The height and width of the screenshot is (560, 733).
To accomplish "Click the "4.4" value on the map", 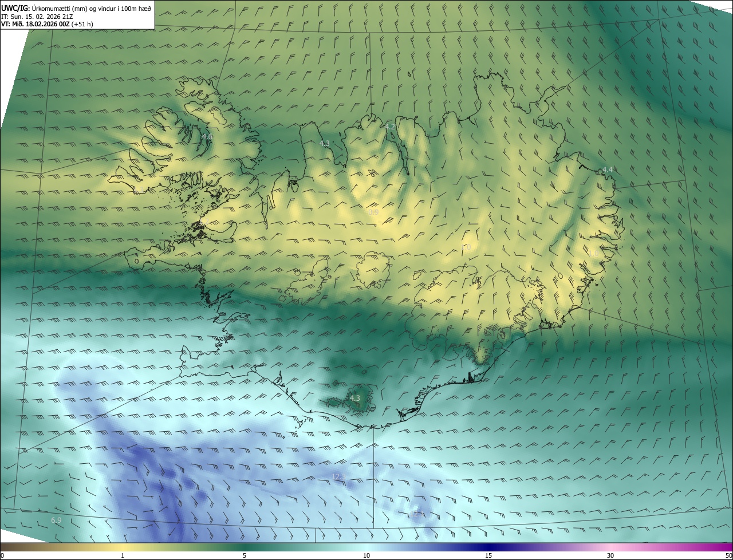I will pyautogui.click(x=608, y=169).
